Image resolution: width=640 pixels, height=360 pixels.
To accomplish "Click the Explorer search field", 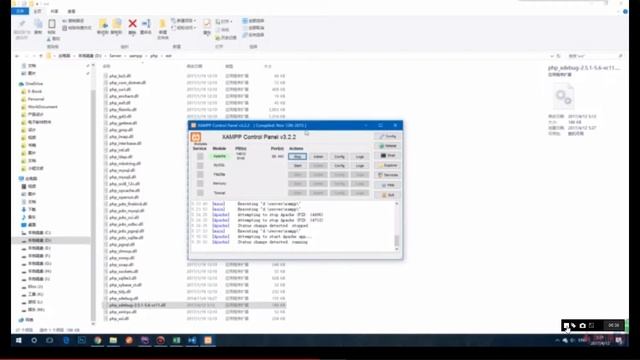I will coord(595,56).
